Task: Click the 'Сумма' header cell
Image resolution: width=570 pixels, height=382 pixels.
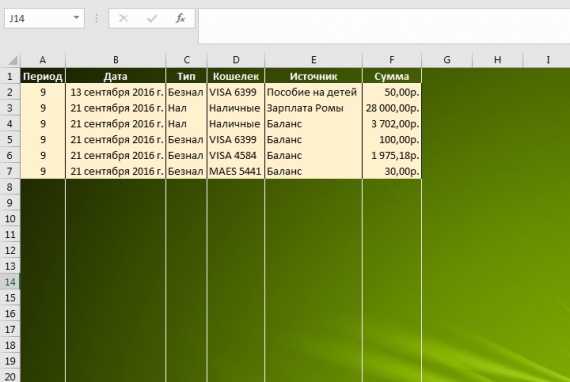Action: (x=392, y=76)
